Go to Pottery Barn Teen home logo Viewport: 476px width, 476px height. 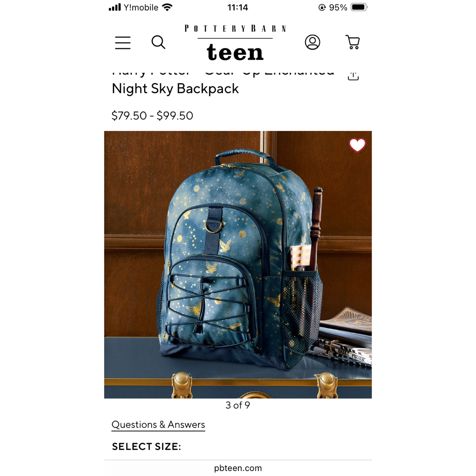235,43
